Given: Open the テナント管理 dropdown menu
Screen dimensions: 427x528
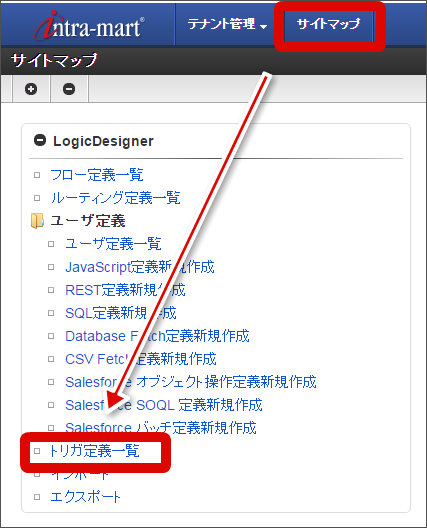Looking at the screenshot, I should 227,24.
